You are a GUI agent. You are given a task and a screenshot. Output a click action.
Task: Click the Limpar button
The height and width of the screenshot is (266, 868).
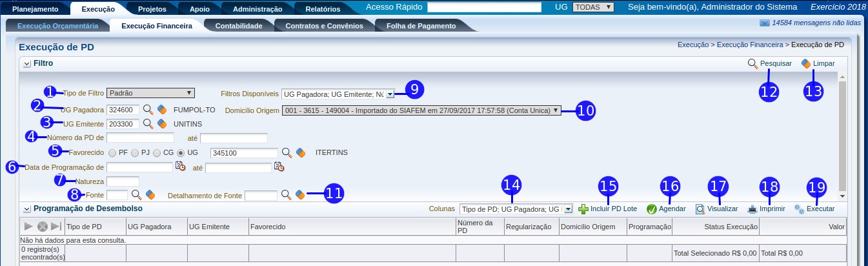818,64
